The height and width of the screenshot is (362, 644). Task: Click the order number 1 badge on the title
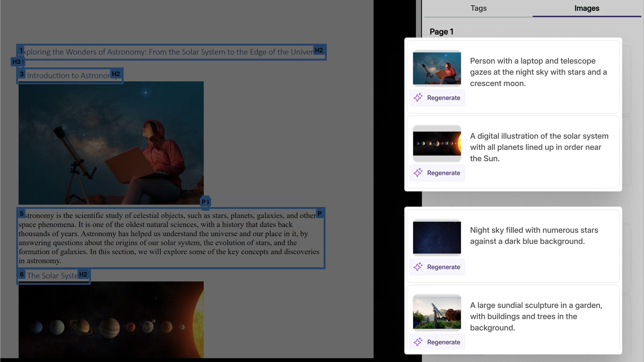(x=21, y=51)
